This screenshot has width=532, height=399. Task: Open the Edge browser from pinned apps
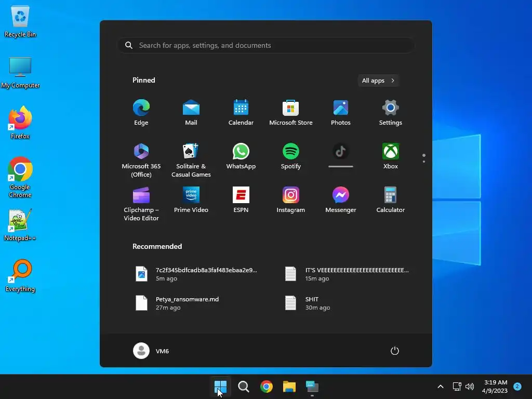(x=141, y=113)
